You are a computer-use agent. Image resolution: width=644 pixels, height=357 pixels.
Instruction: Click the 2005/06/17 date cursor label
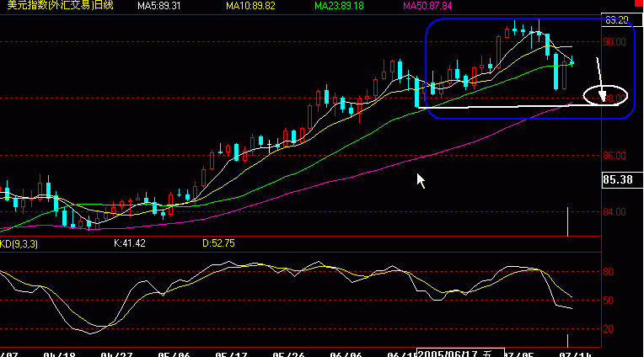[460, 353]
